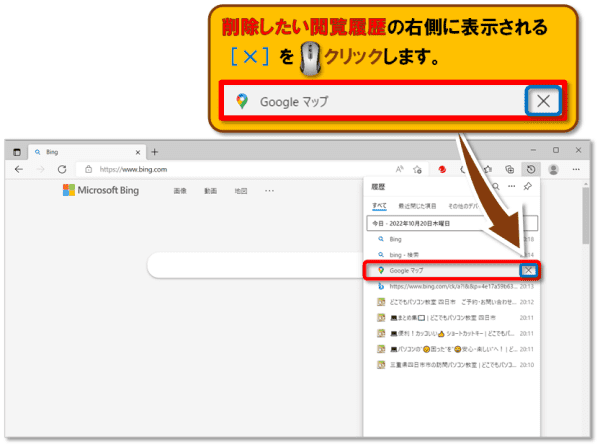Maximize the Edge window
The height and width of the screenshot is (447, 600).
click(556, 150)
